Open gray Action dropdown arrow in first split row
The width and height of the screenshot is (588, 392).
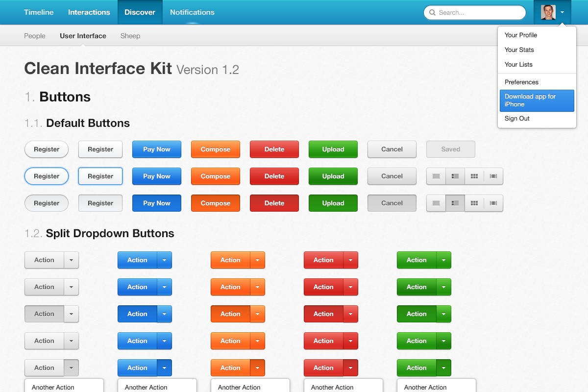click(71, 260)
